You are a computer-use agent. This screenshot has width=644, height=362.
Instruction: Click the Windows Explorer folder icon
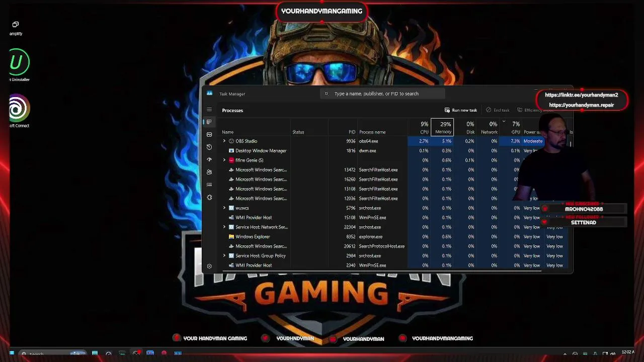tap(231, 236)
